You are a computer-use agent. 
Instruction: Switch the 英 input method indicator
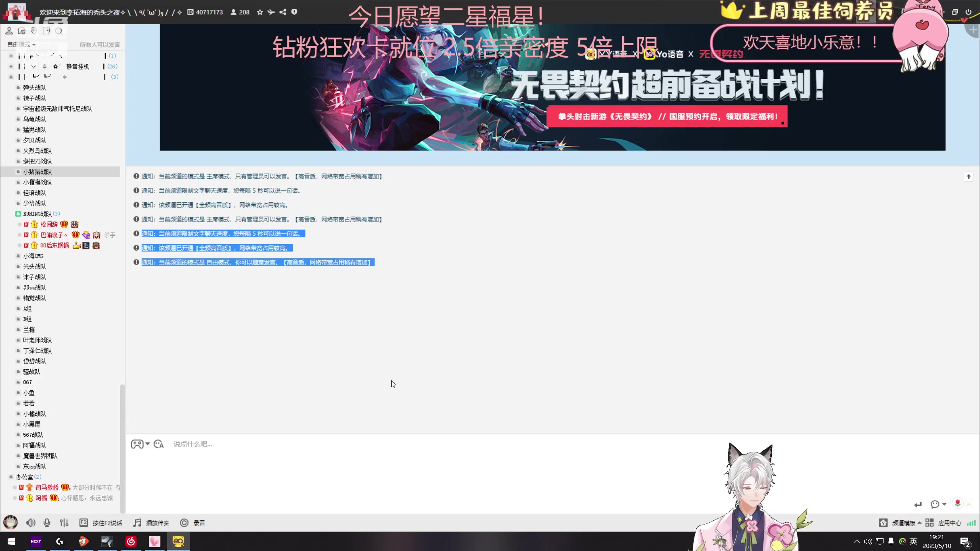pos(913,541)
